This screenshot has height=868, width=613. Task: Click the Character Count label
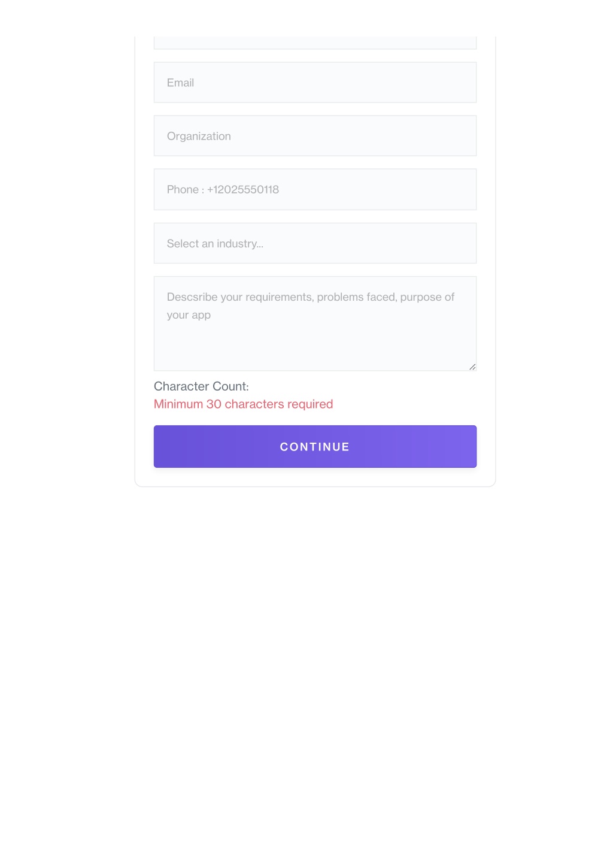pyautogui.click(x=201, y=386)
